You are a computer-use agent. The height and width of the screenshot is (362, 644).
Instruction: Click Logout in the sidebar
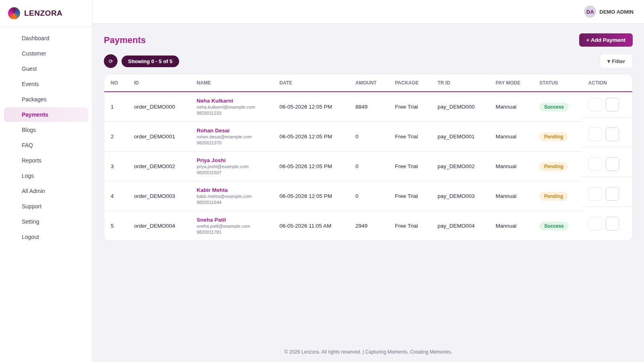[46, 237]
